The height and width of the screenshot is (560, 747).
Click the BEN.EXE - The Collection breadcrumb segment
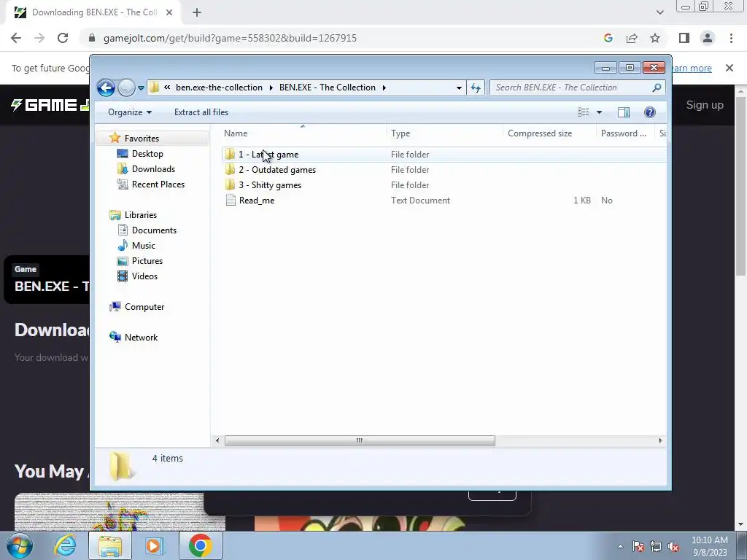(328, 87)
